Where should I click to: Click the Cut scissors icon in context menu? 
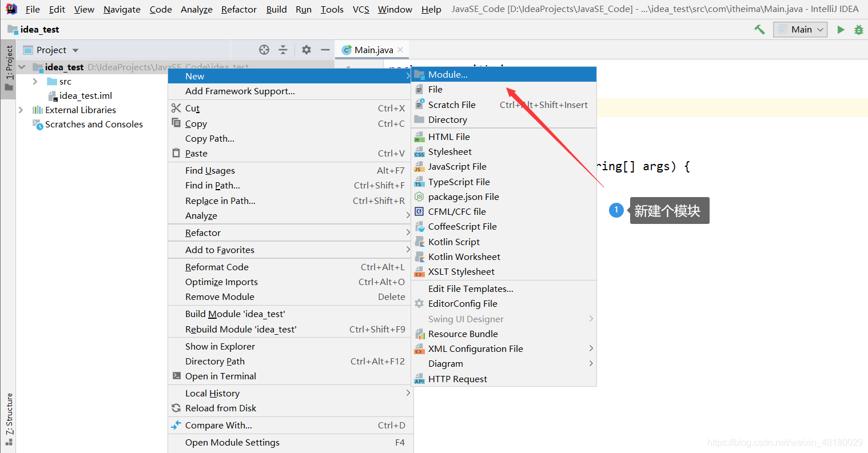176,108
